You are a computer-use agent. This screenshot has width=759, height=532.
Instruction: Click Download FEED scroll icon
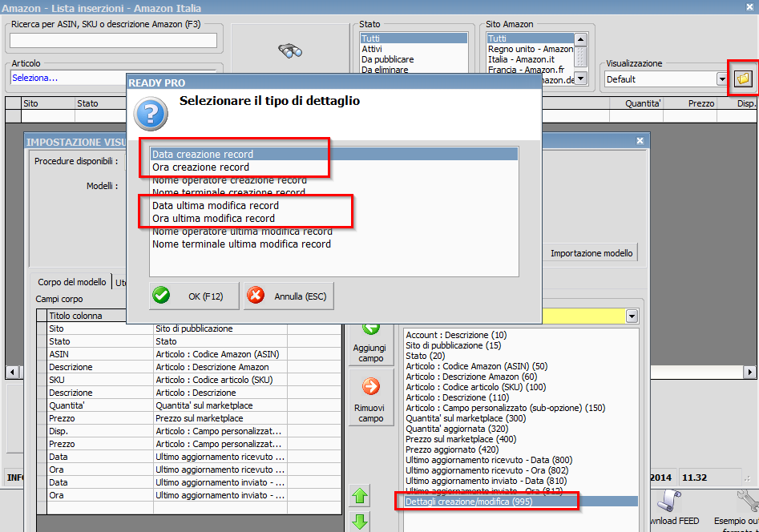pos(670,502)
